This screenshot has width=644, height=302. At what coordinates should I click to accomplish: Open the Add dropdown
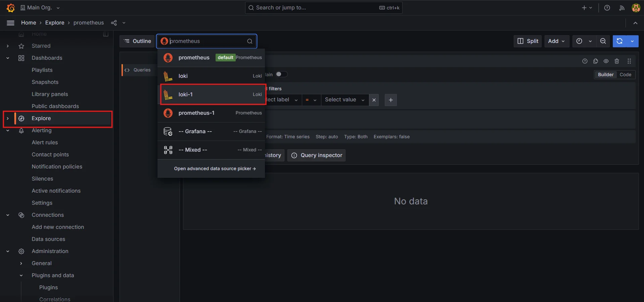tap(557, 41)
